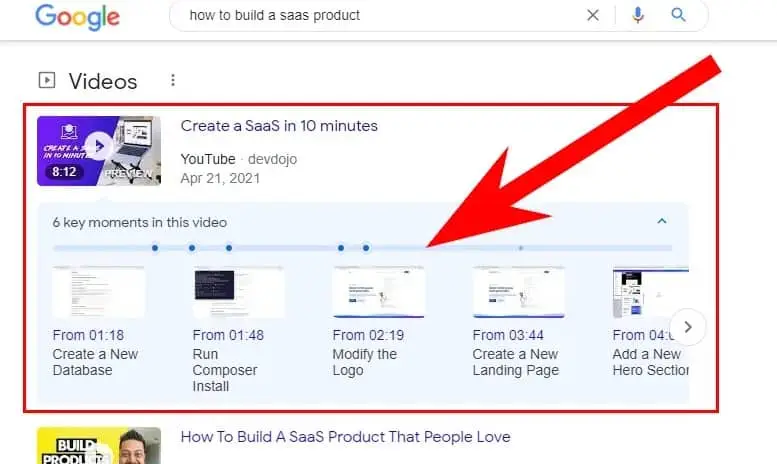
Task: Play the yellow 'Build Product' video thumbnail
Action: click(x=99, y=446)
